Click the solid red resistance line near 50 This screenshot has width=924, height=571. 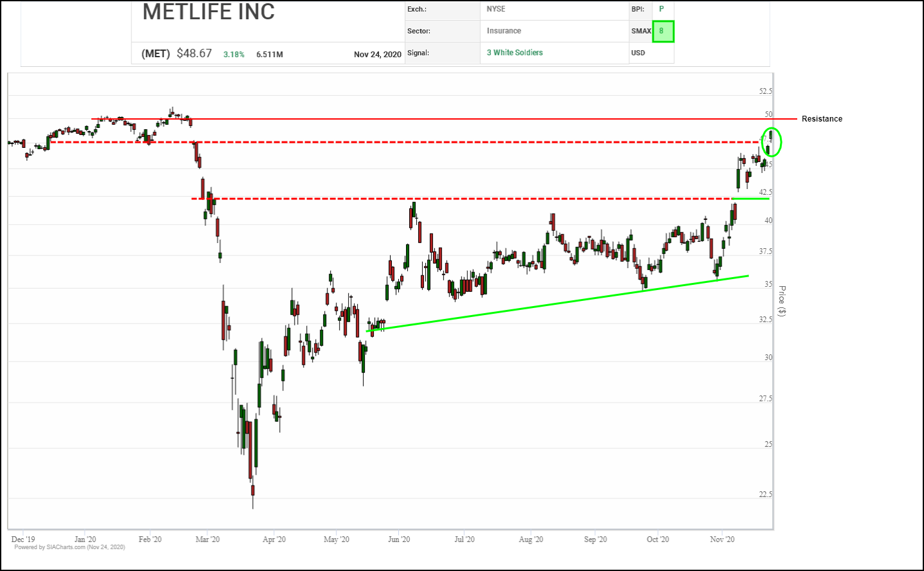450,119
